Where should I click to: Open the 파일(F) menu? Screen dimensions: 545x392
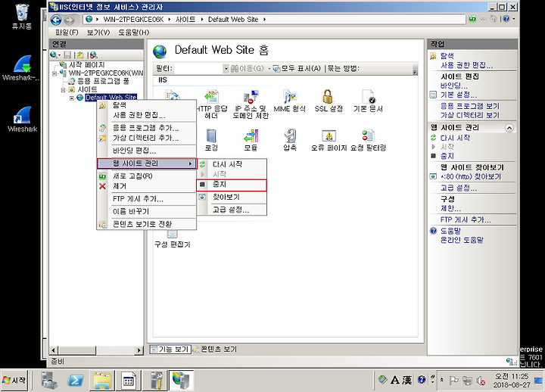67,33
